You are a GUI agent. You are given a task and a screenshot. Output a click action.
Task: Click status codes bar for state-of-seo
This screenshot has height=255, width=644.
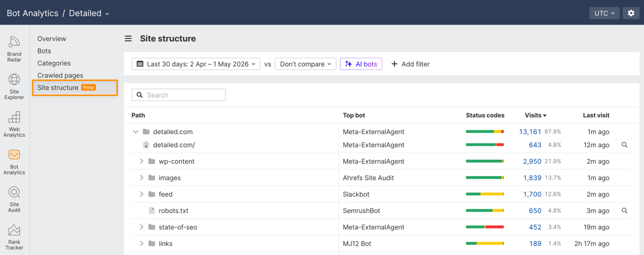485,227
